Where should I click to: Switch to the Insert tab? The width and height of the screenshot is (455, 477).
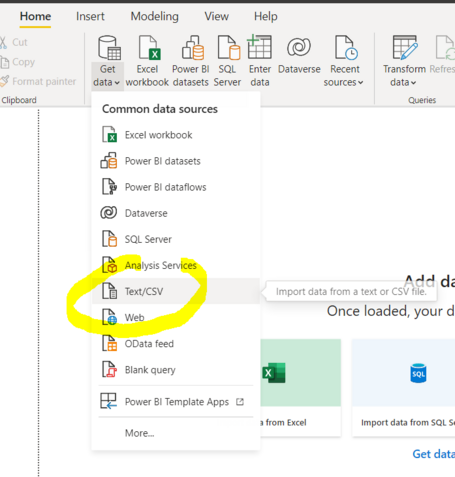coord(90,16)
